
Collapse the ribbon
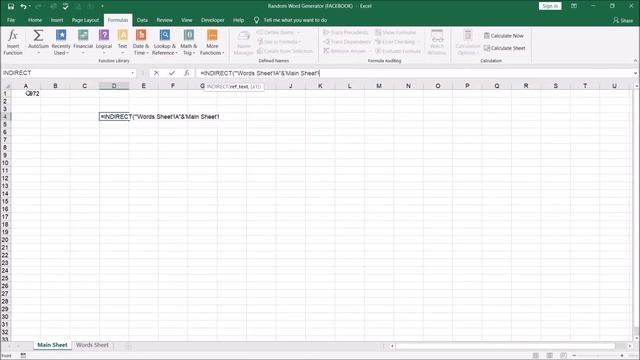coord(635,60)
